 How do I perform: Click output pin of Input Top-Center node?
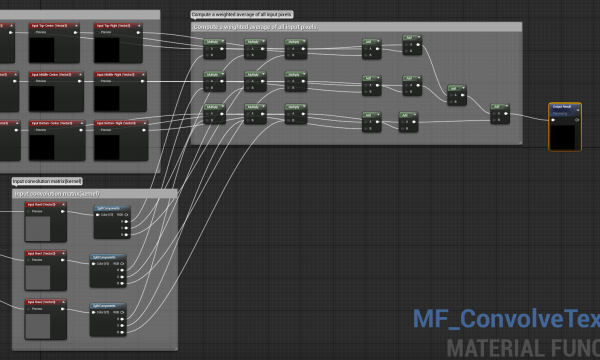pyautogui.click(x=75, y=33)
